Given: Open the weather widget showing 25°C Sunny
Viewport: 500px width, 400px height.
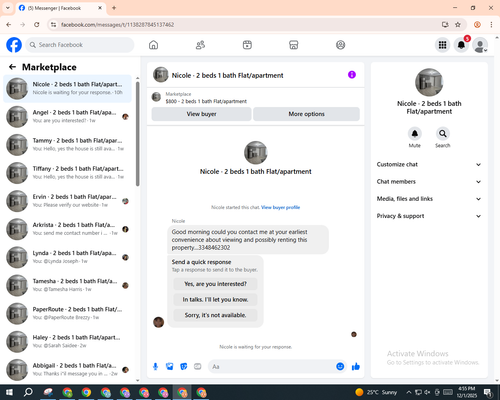Looking at the screenshot, I should click(x=376, y=392).
